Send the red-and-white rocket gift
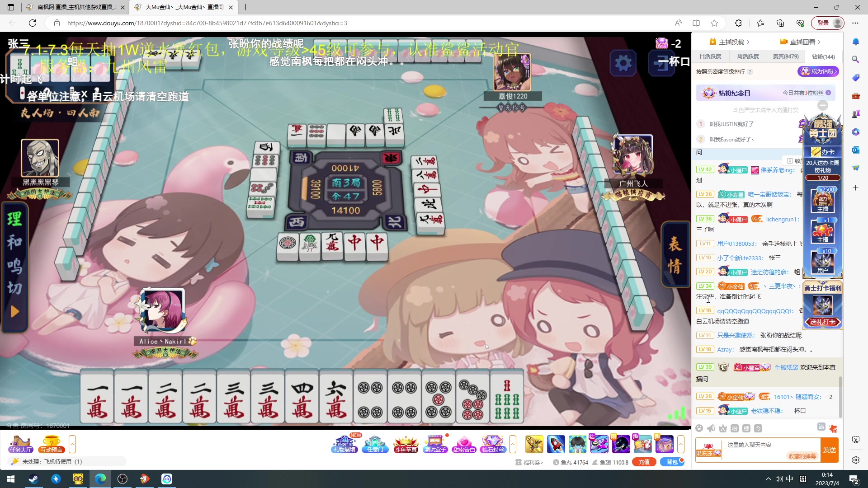This screenshot has width=868, height=488. click(x=556, y=444)
